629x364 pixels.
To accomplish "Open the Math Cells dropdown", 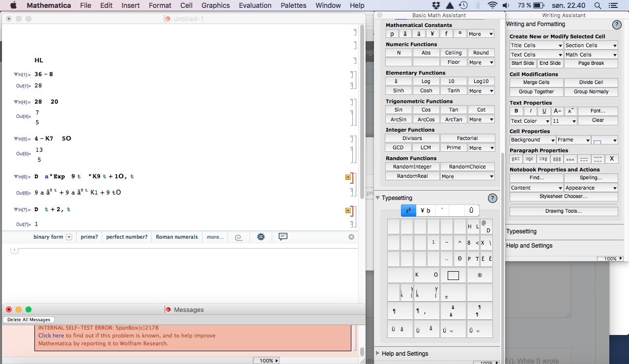I will point(591,55).
